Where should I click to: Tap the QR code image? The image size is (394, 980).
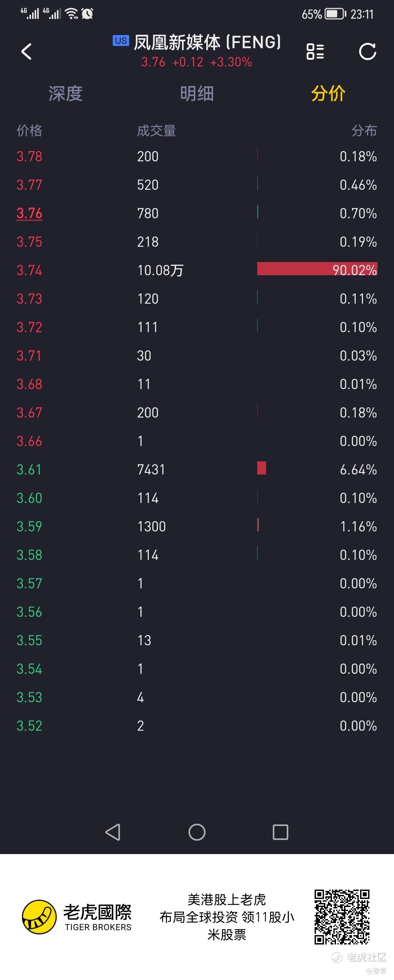pyautogui.click(x=342, y=917)
